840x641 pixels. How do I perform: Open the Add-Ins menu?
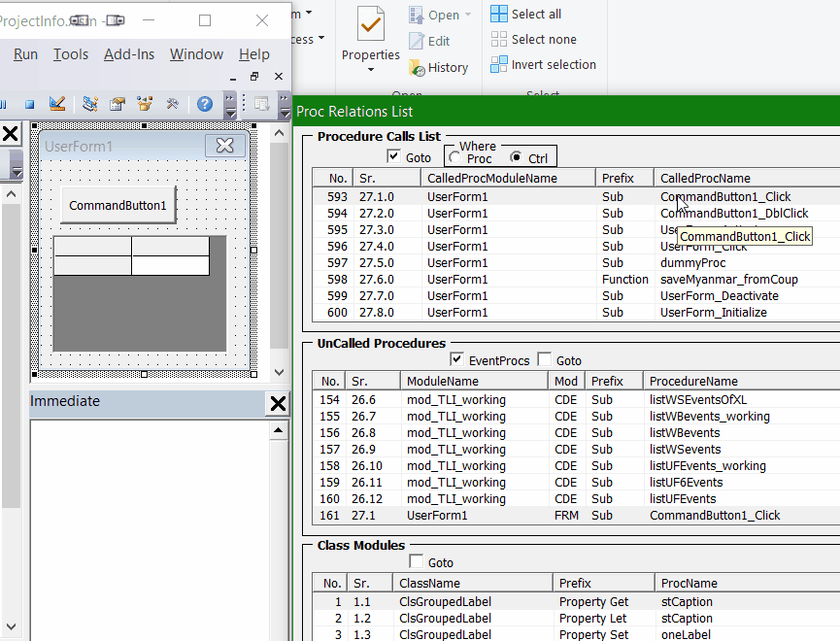click(129, 54)
